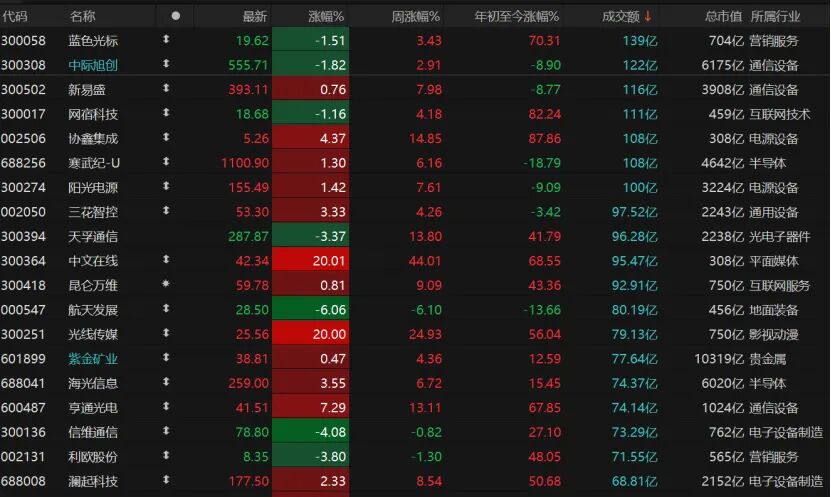Sort the table by 涨幅% column
This screenshot has height=497, width=831.
(324, 16)
